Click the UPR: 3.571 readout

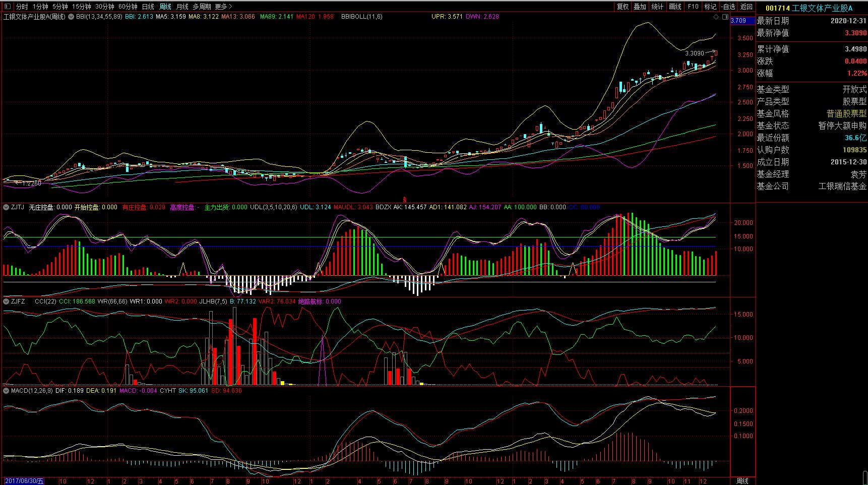(447, 17)
